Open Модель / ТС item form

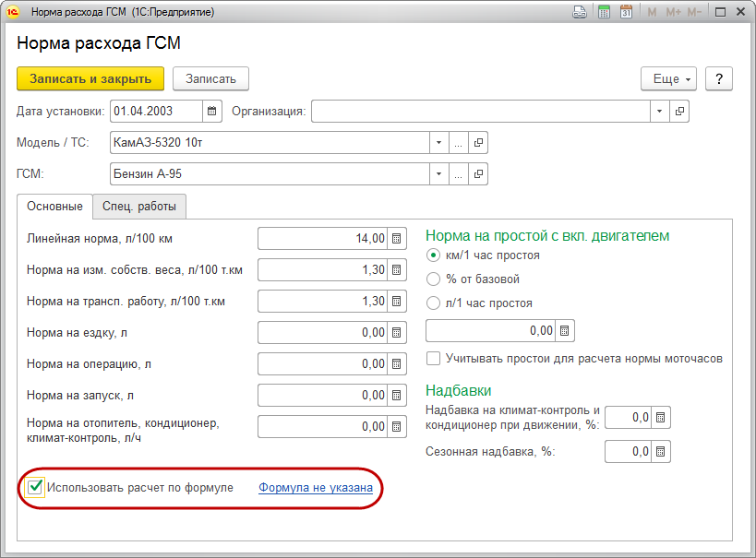click(x=478, y=143)
